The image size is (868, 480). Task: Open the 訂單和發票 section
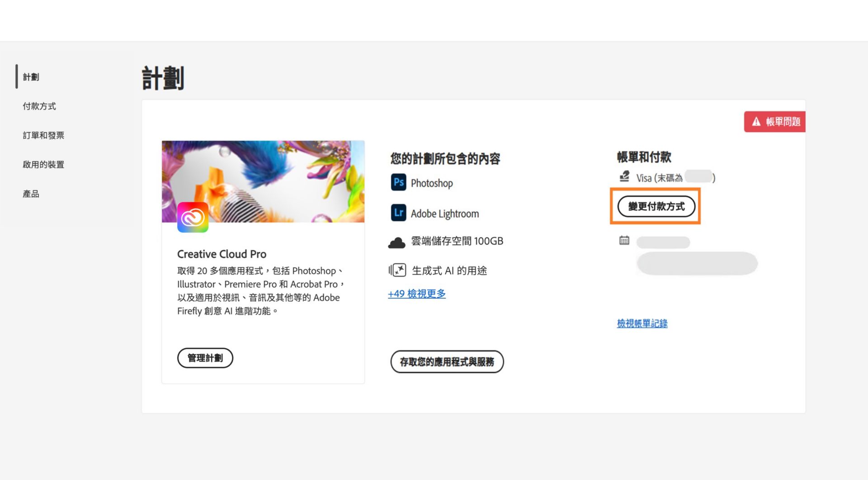click(44, 135)
